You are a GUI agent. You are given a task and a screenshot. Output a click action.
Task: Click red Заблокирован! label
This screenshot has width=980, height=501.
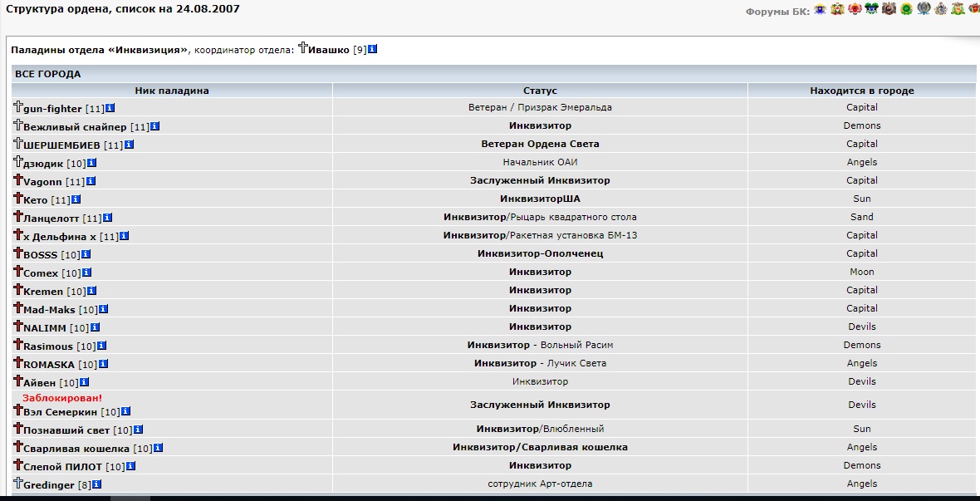[62, 398]
